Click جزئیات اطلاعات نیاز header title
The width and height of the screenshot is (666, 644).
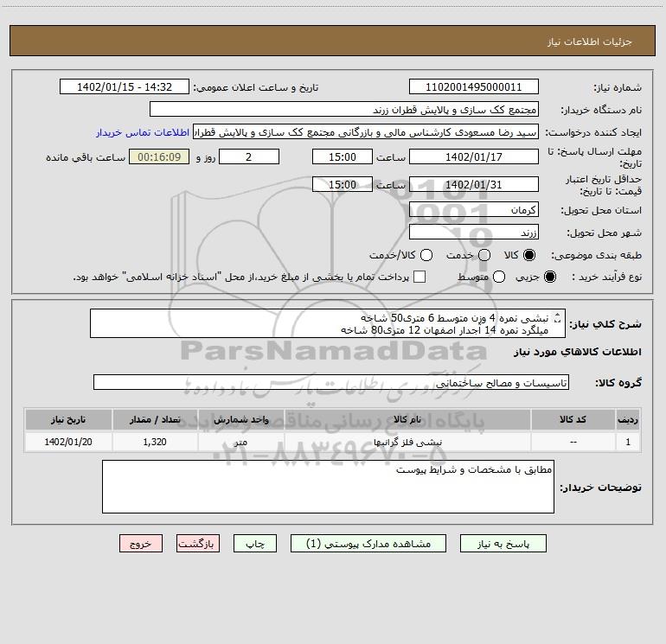(590, 41)
